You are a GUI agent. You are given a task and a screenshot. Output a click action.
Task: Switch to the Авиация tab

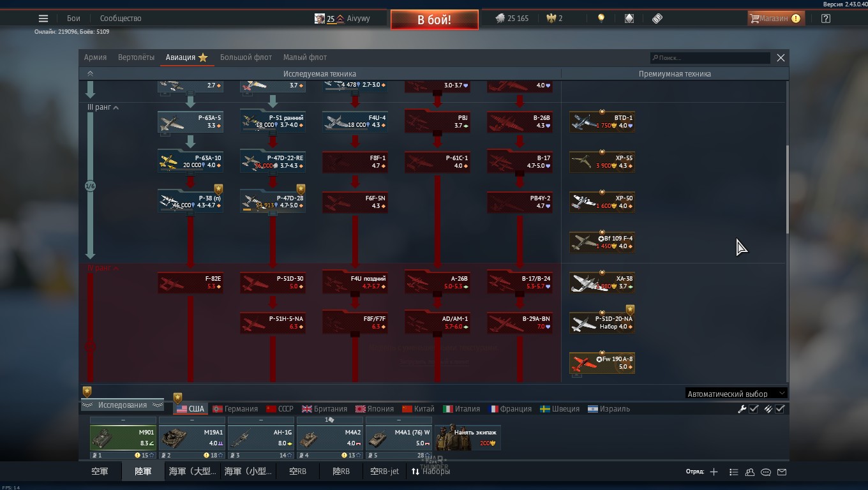pos(186,57)
